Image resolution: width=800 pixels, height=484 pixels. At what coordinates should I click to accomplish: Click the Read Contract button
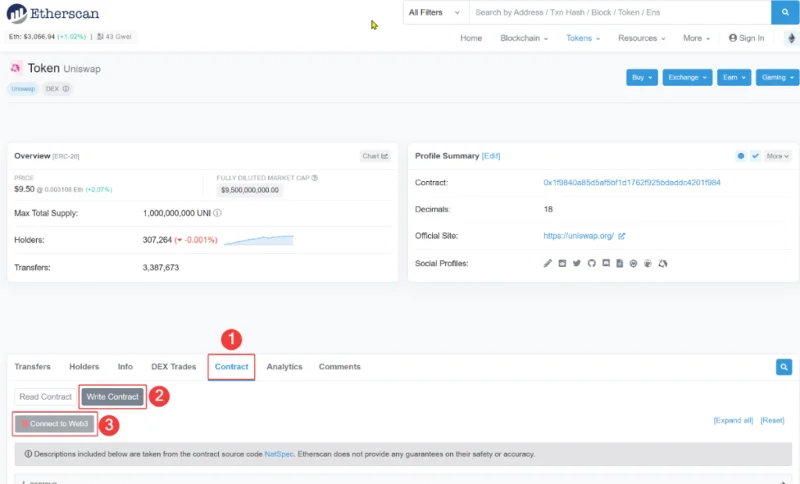(45, 397)
